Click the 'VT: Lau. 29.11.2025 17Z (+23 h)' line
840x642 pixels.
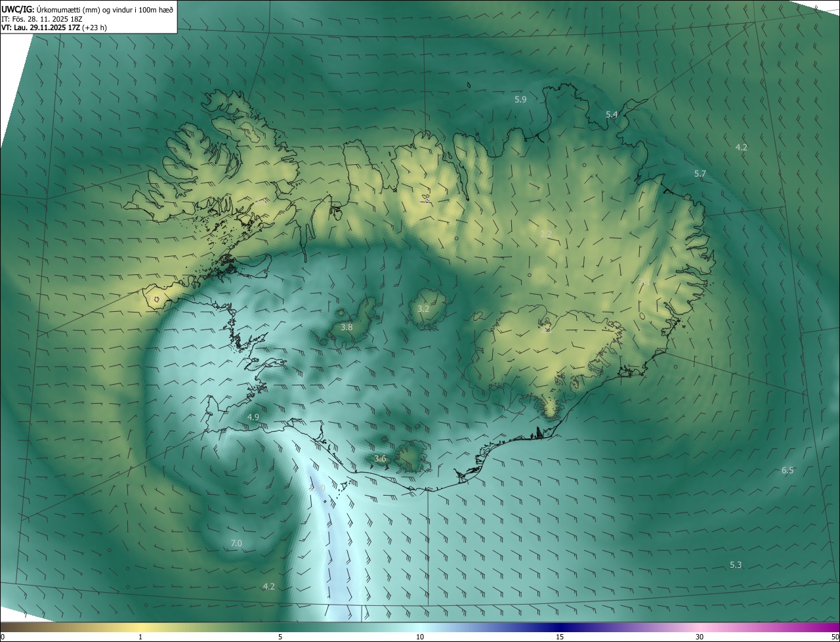click(x=54, y=28)
